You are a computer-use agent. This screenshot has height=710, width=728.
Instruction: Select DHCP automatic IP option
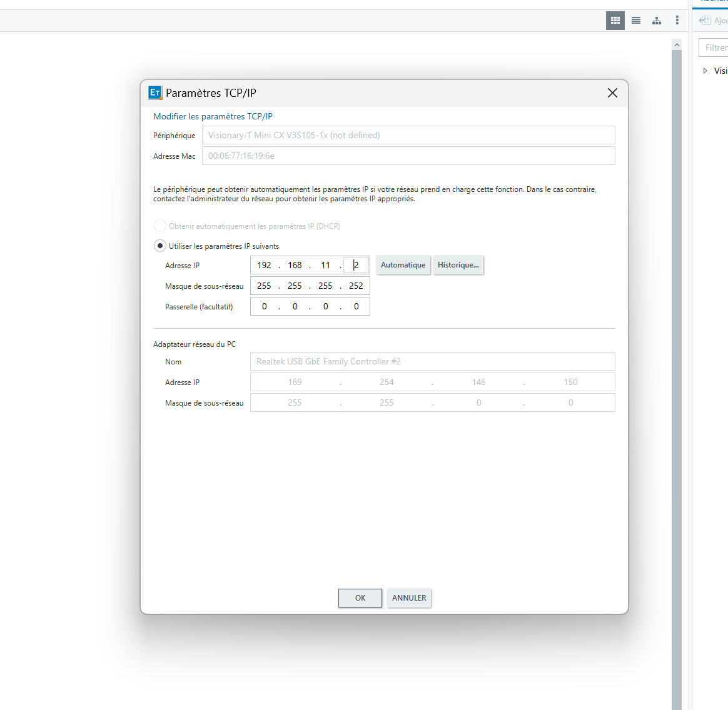click(159, 226)
